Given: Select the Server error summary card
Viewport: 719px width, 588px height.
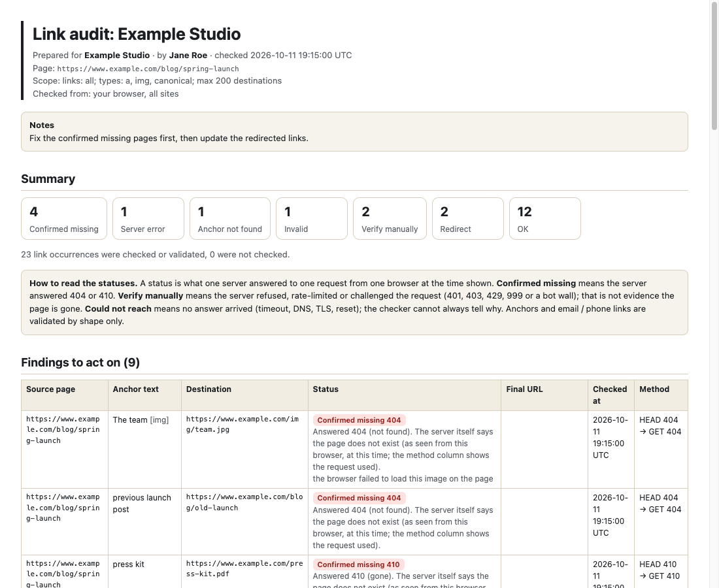Looking at the screenshot, I should 148,219.
